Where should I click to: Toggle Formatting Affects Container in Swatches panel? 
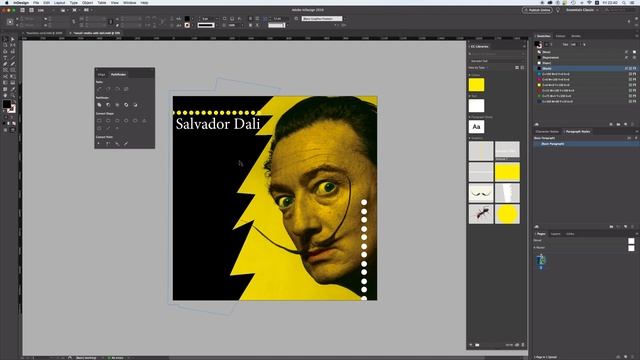click(546, 44)
